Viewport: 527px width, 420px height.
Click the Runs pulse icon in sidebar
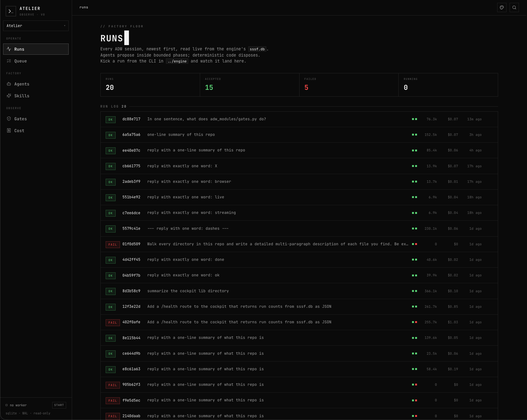pos(9,49)
